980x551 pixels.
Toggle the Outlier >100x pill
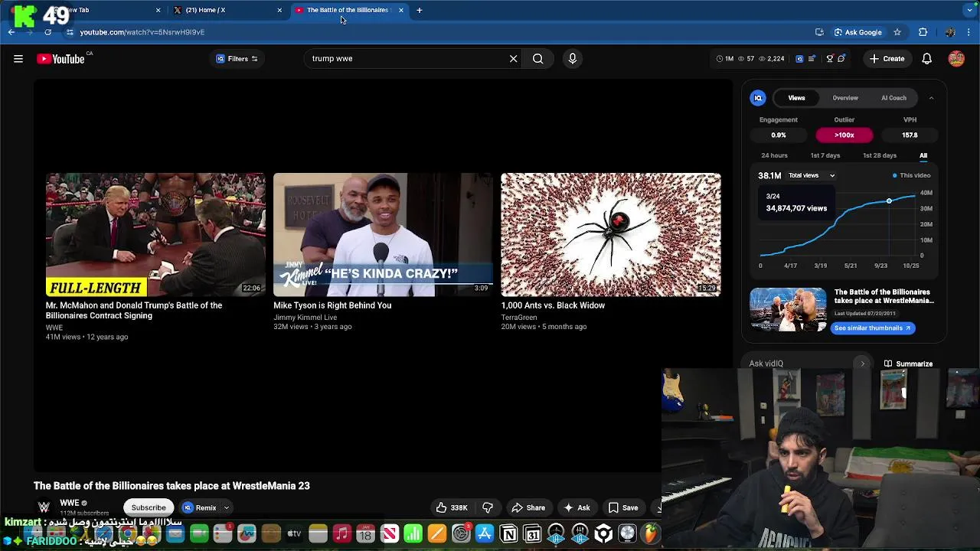coord(844,135)
